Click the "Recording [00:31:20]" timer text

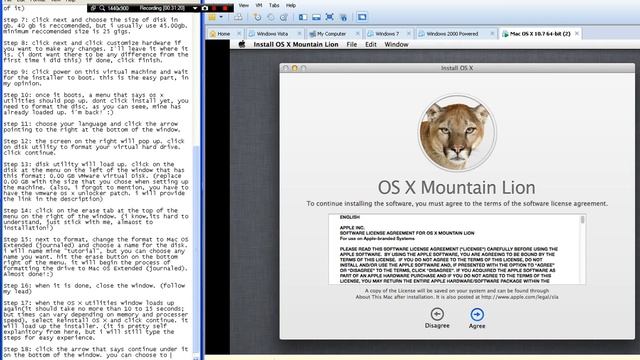pyautogui.click(x=162, y=8)
